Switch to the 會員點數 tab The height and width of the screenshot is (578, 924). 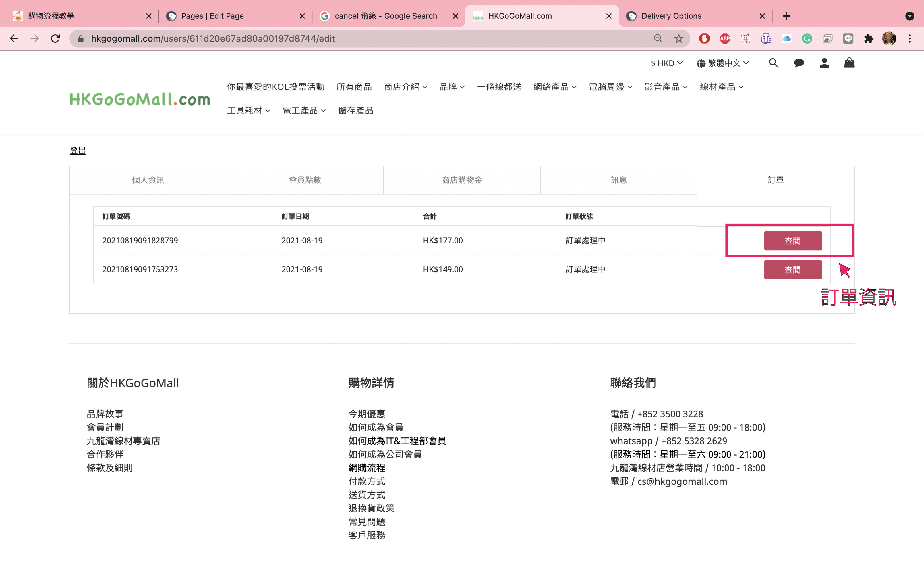305,180
